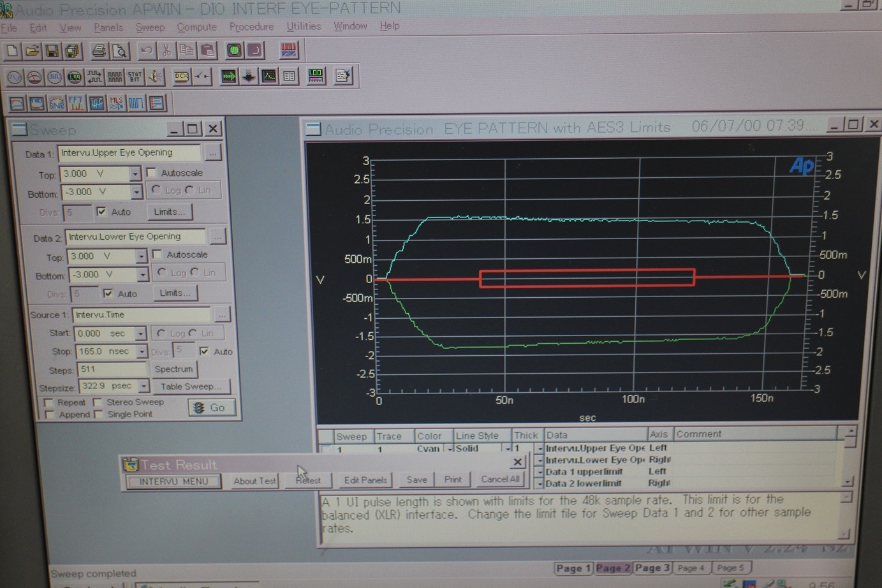Image resolution: width=882 pixels, height=588 pixels.
Task: Open the Data Editor table icon
Action: [289, 77]
